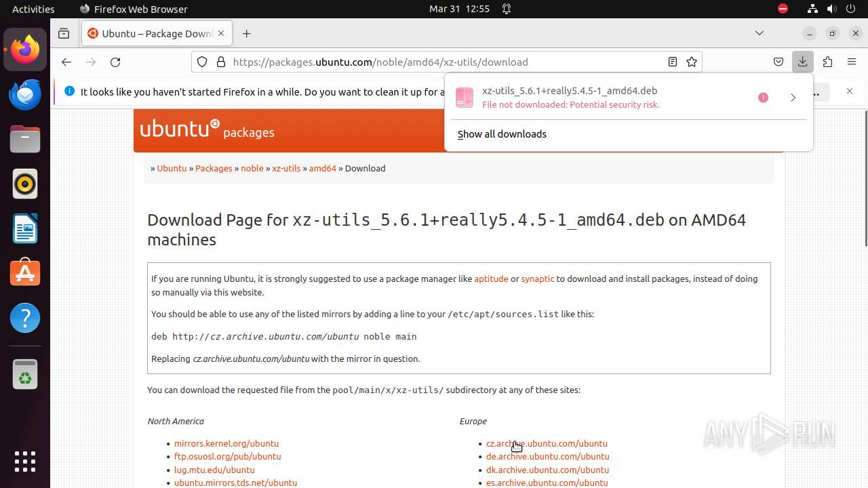Image resolution: width=868 pixels, height=488 pixels.
Task: Launch Thunderbird mail from the dock
Action: coord(25,94)
